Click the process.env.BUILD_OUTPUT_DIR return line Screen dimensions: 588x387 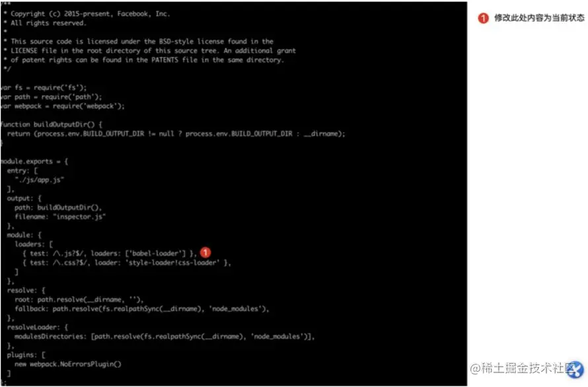tap(176, 134)
